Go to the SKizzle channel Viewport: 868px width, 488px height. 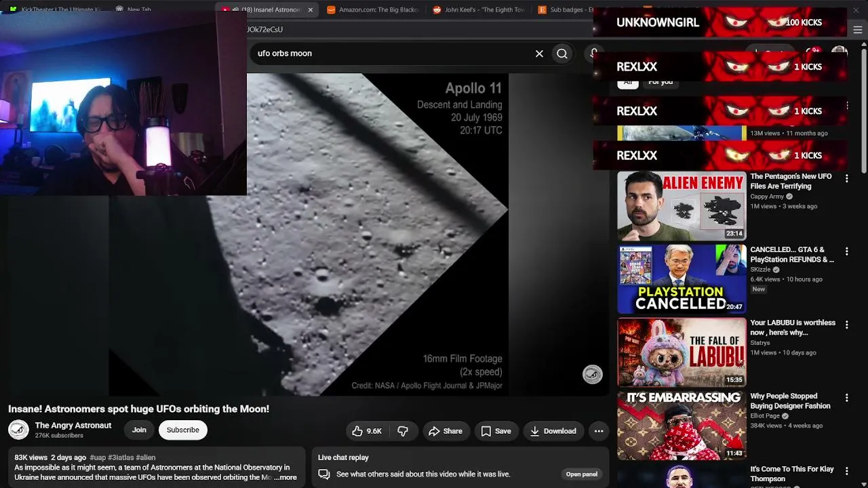[x=760, y=270]
